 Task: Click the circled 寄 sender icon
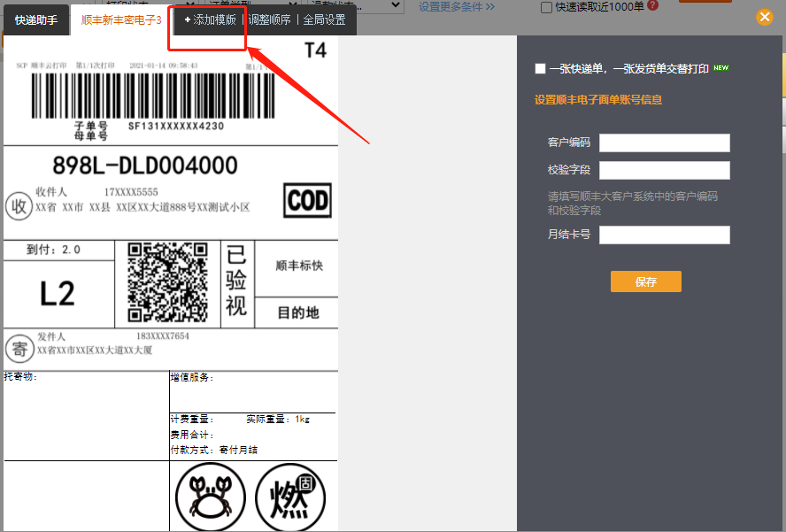click(x=18, y=347)
